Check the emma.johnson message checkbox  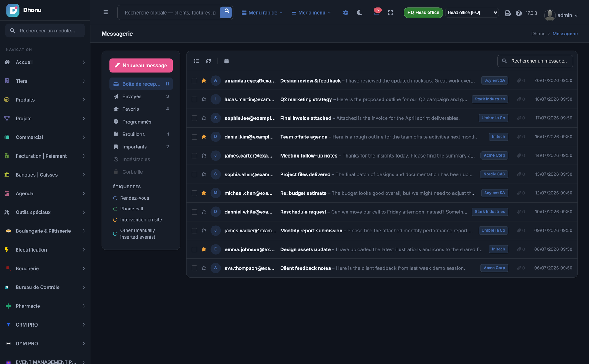pyautogui.click(x=194, y=249)
